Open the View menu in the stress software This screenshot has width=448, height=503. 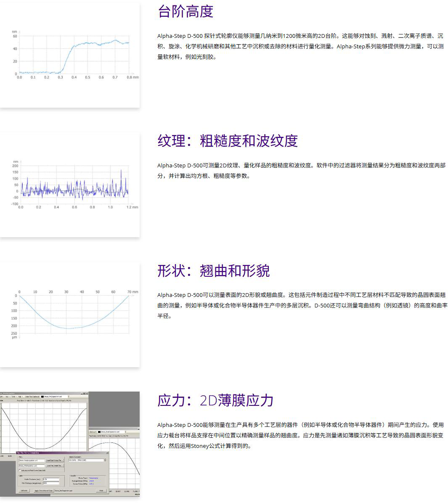tap(7, 397)
